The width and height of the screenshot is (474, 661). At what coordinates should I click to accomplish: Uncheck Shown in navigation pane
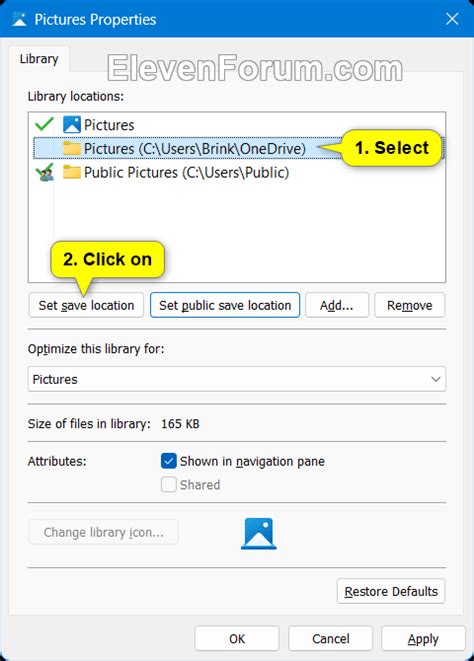[168, 461]
